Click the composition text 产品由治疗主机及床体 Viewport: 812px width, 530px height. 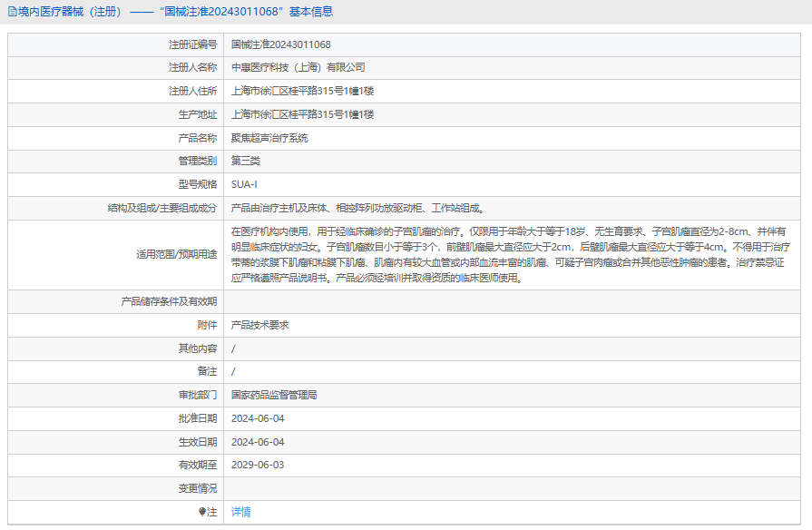click(x=357, y=208)
